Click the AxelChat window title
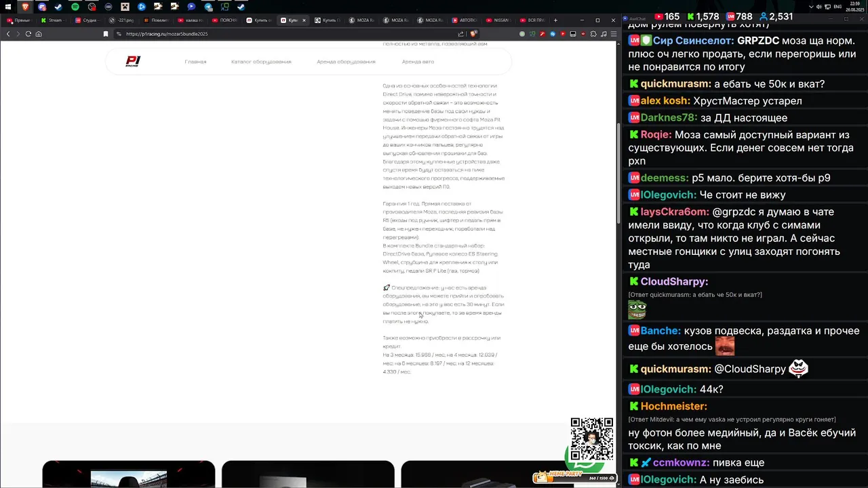Image resolution: width=868 pixels, height=488 pixels. 637,18
